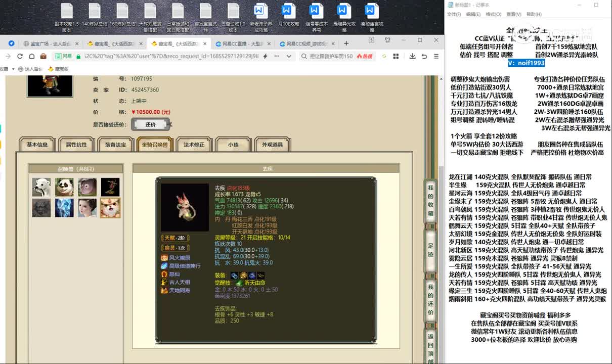Click the lightning speed-mode icon in address bar
This screenshot has height=364, width=612.
265,56
